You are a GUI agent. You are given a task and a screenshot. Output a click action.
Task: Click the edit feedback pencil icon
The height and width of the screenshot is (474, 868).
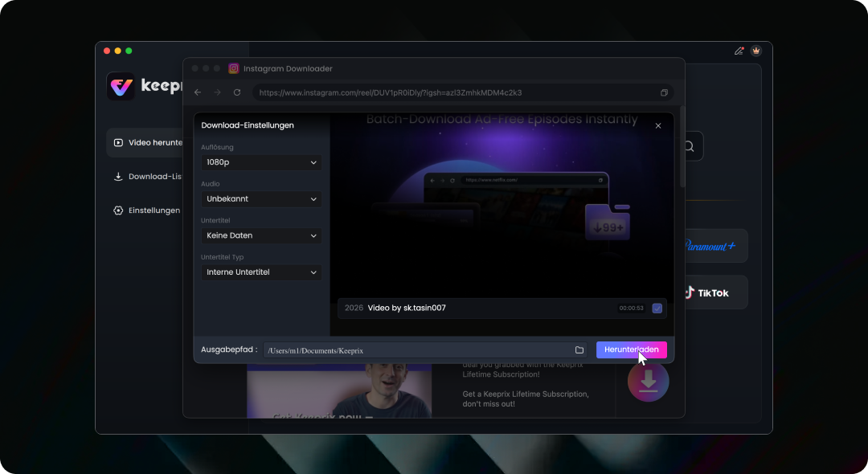coord(739,51)
